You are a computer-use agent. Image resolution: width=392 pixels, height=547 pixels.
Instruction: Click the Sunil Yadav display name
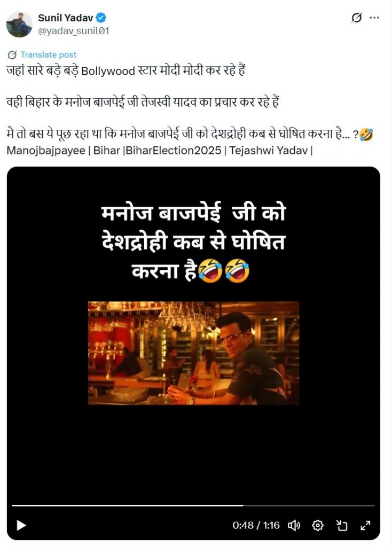(66, 18)
